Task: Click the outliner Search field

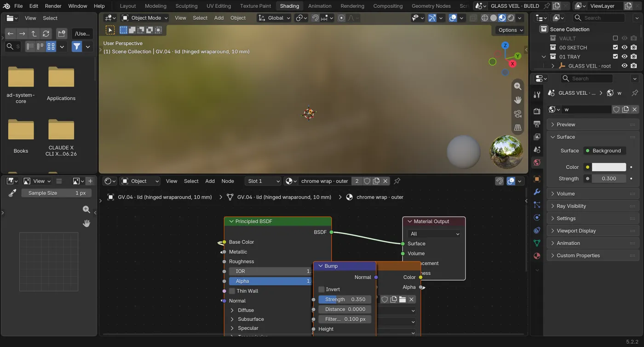Action: click(x=599, y=18)
